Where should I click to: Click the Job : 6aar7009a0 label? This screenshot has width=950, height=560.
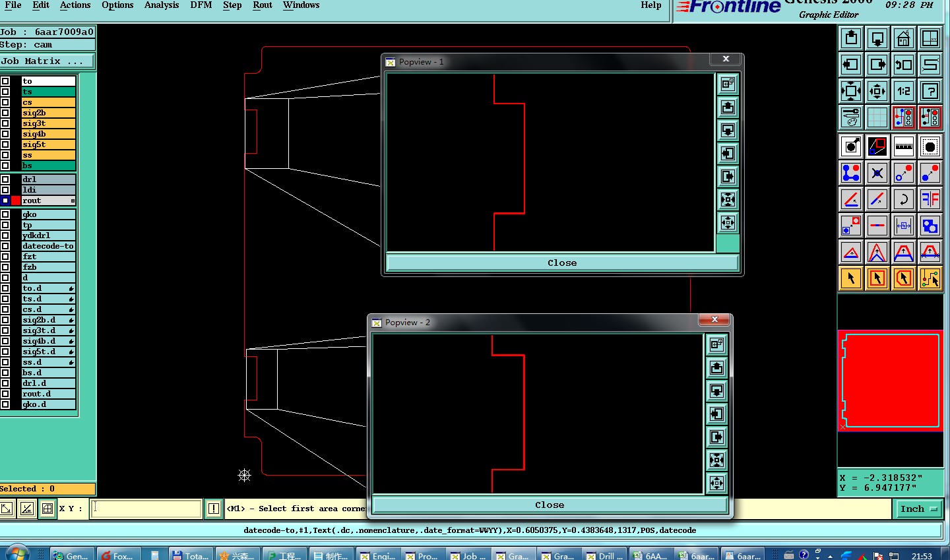coord(47,32)
